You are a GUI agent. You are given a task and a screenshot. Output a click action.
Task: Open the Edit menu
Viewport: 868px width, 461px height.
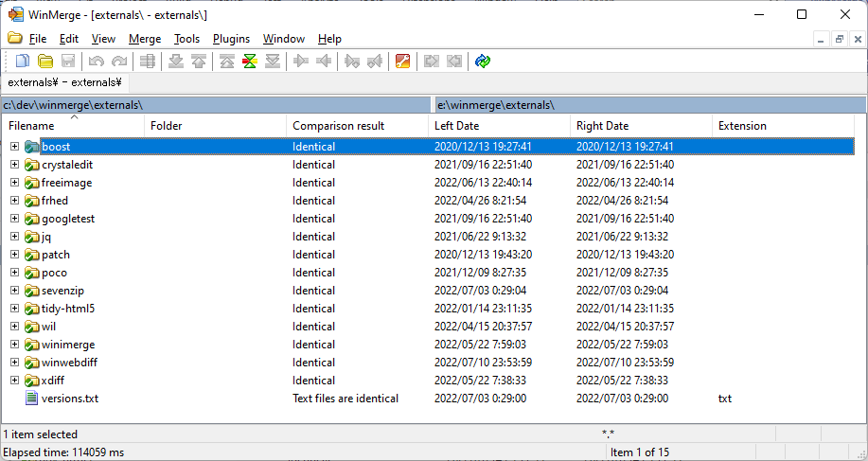click(x=69, y=39)
